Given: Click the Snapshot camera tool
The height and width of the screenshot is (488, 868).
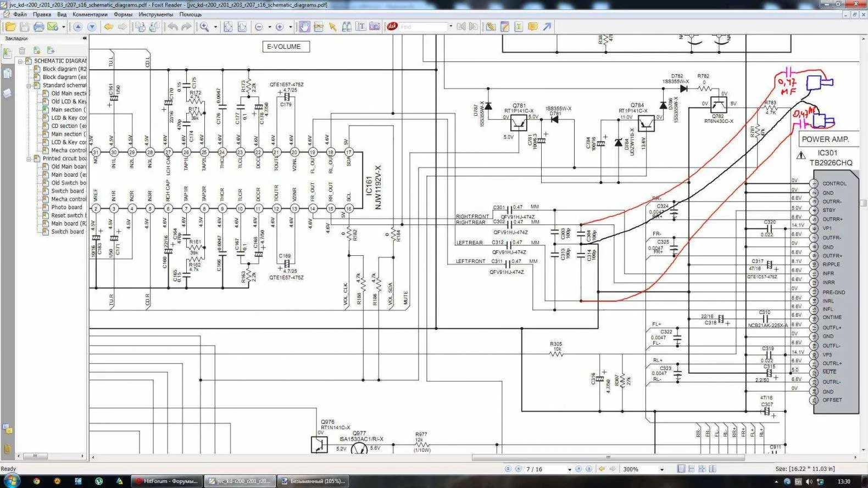Looking at the screenshot, I should [x=375, y=27].
